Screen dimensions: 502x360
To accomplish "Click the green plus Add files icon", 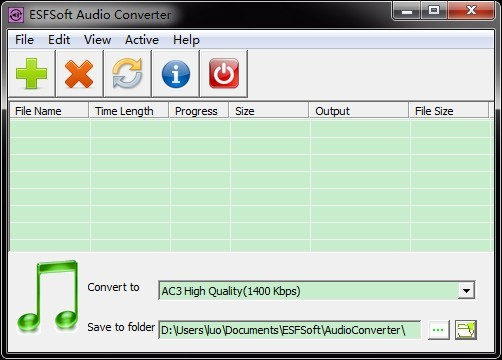I will coord(32,74).
